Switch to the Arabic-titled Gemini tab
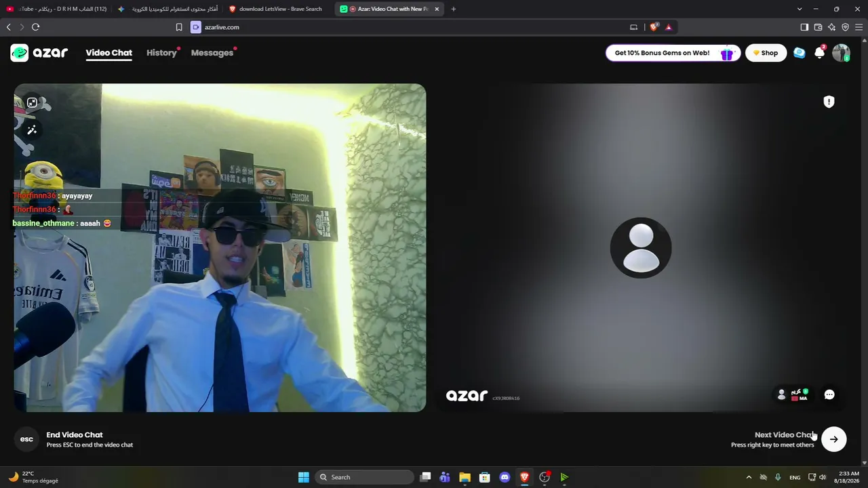This screenshot has height=488, width=868. [169, 9]
